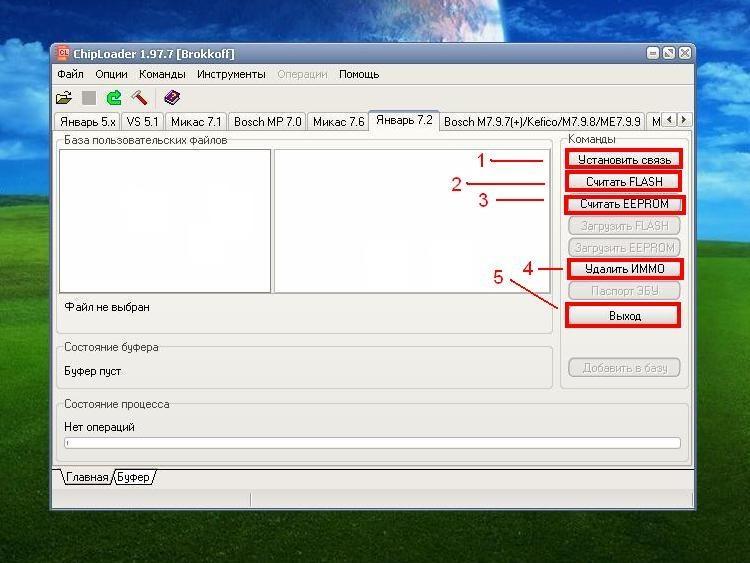Open the purple help book icon
The width and height of the screenshot is (750, 563).
pos(172,98)
